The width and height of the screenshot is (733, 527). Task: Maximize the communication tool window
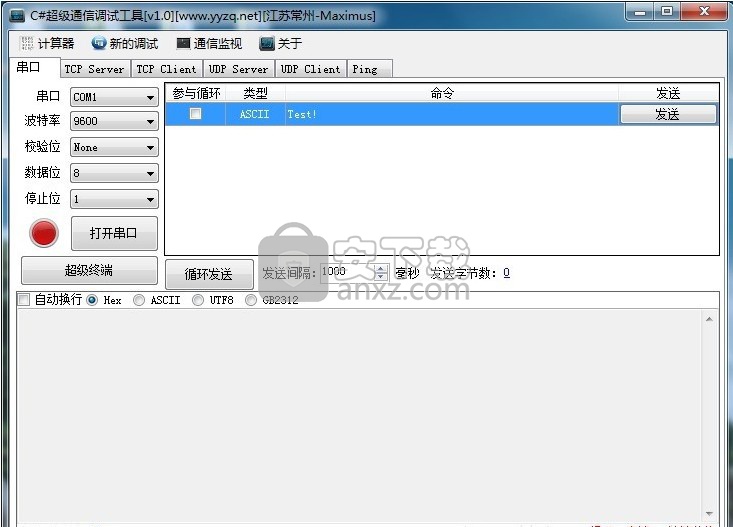(x=667, y=12)
